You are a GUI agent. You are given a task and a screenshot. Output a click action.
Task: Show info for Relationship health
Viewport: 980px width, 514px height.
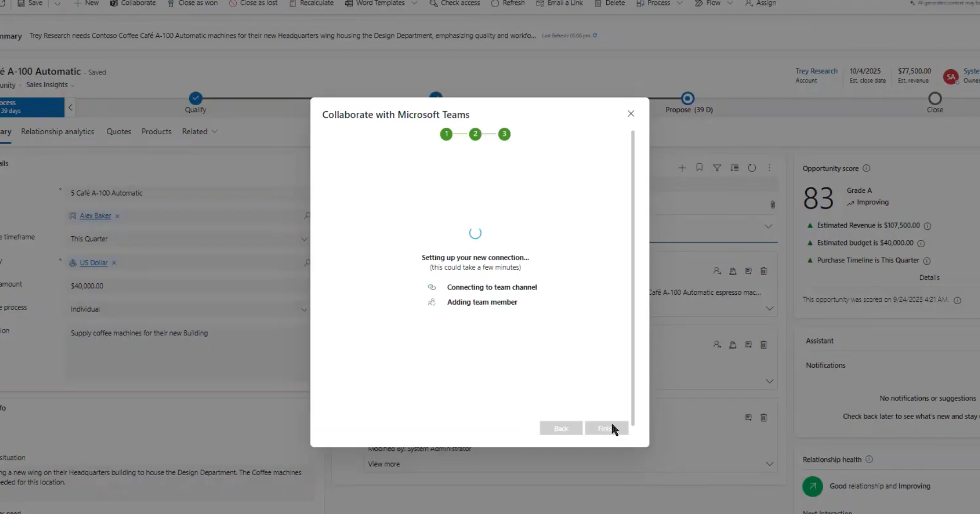click(x=869, y=460)
